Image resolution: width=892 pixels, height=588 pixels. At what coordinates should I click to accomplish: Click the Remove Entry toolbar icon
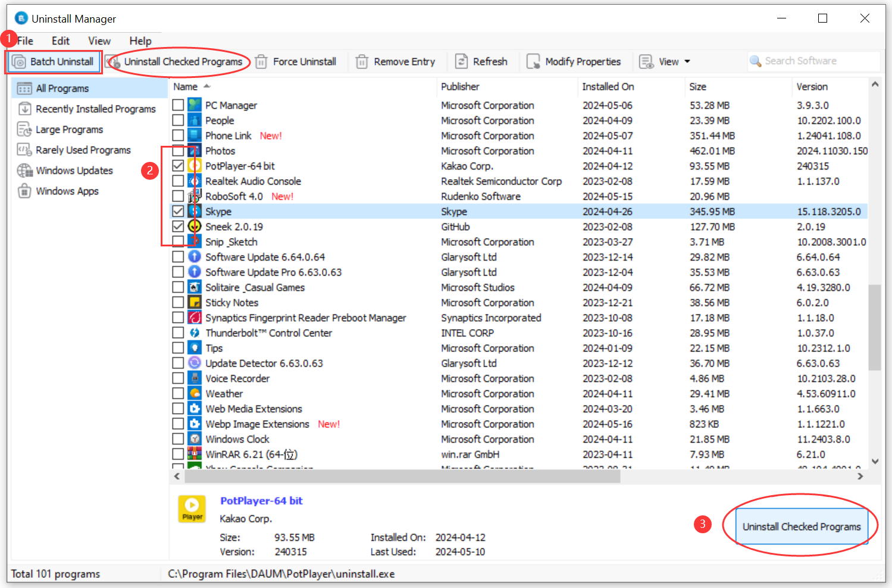[396, 61]
